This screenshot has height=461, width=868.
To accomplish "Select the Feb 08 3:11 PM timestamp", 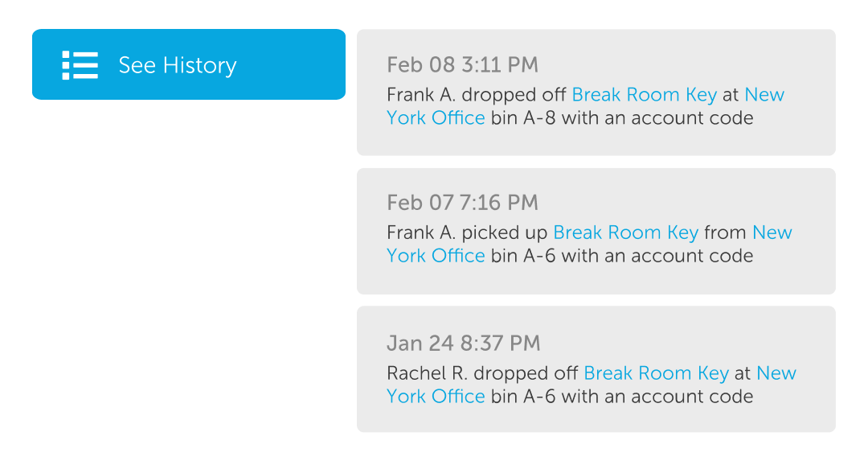I will click(x=462, y=65).
